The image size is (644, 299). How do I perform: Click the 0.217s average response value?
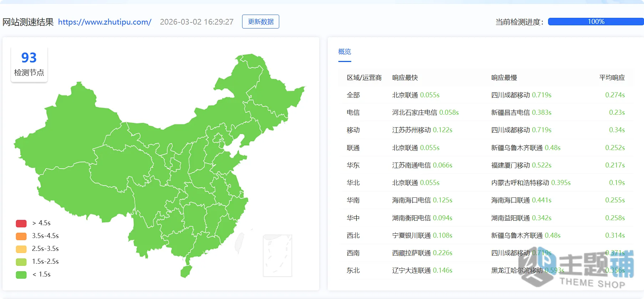point(615,165)
